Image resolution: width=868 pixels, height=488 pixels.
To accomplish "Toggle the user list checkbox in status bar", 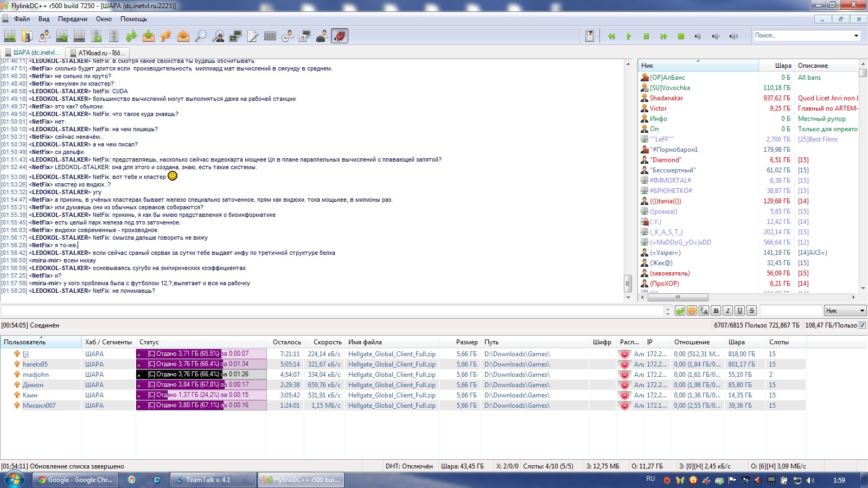I will pyautogui.click(x=863, y=325).
